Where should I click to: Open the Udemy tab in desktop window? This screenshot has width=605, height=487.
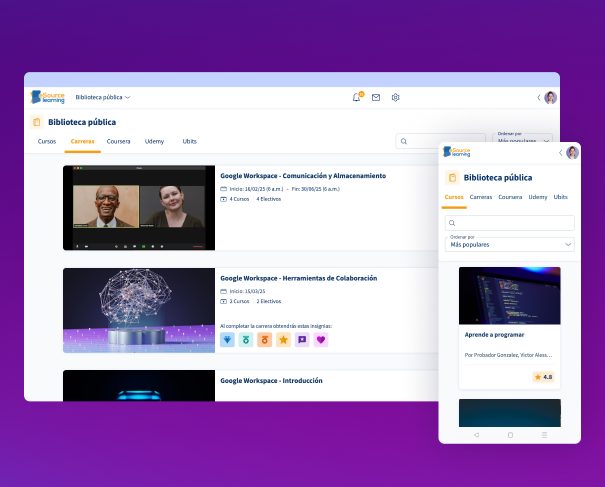click(x=154, y=142)
